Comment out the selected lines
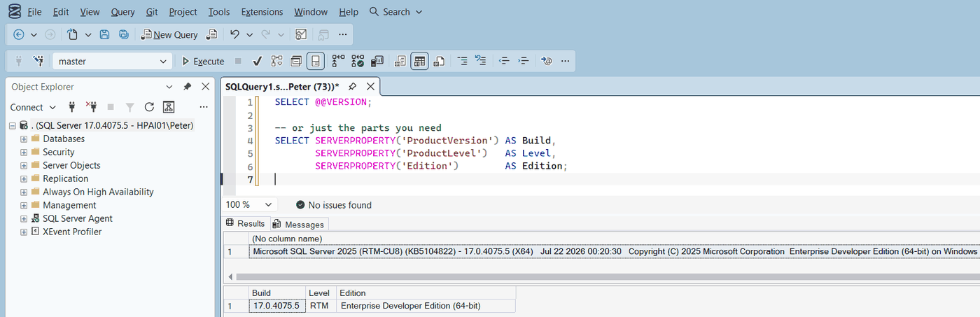The image size is (980, 317). point(462,61)
